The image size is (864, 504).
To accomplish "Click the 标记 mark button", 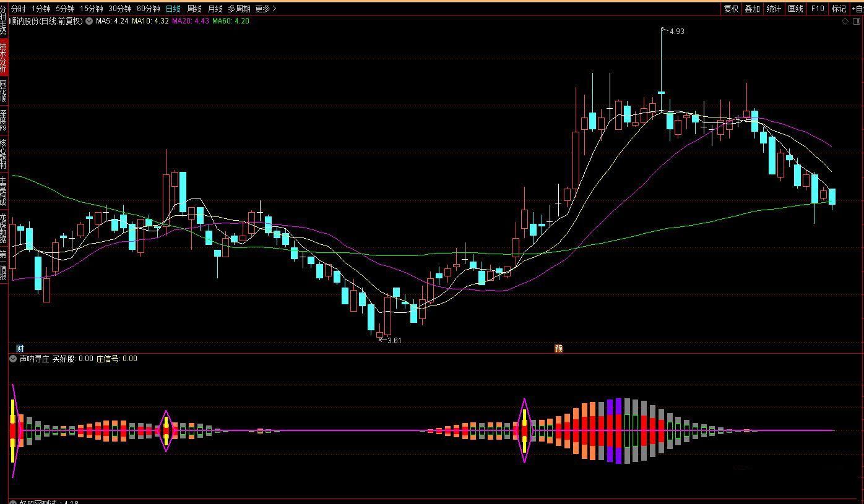I will click(839, 9).
